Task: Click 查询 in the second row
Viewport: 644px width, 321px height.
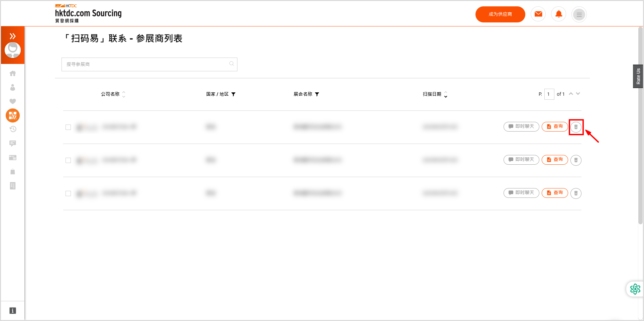Action: (x=555, y=160)
